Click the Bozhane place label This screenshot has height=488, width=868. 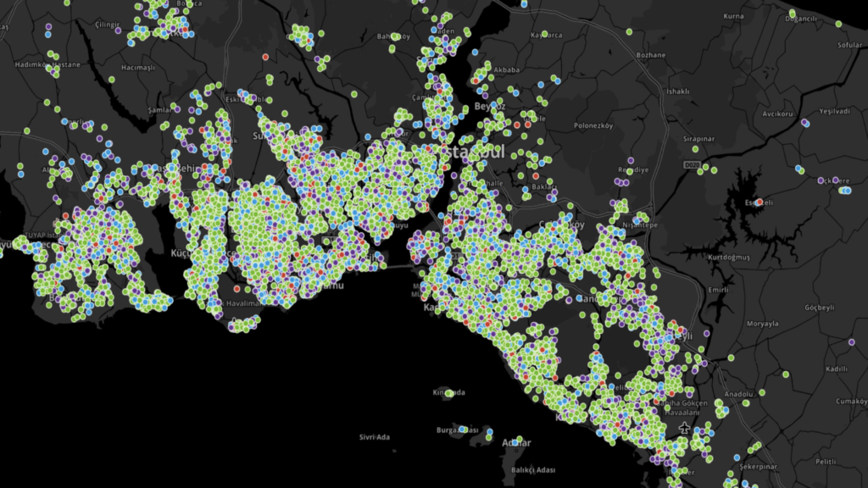coord(650,55)
